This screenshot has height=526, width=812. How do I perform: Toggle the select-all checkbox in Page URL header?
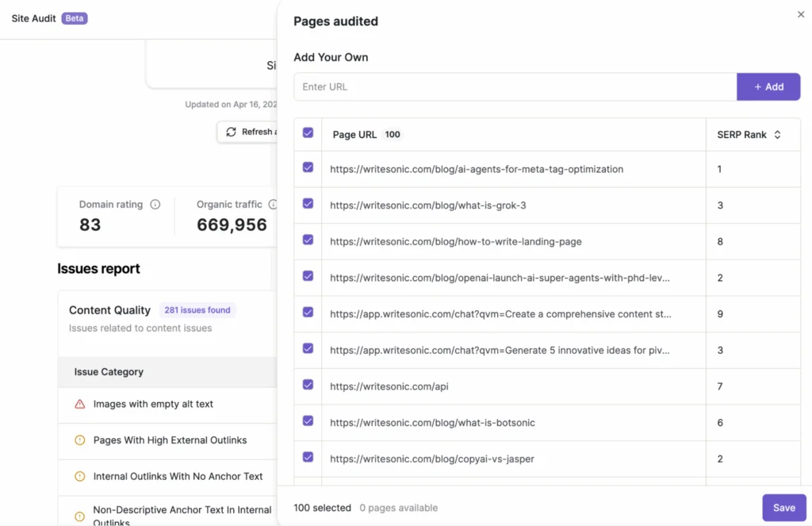[308, 132]
